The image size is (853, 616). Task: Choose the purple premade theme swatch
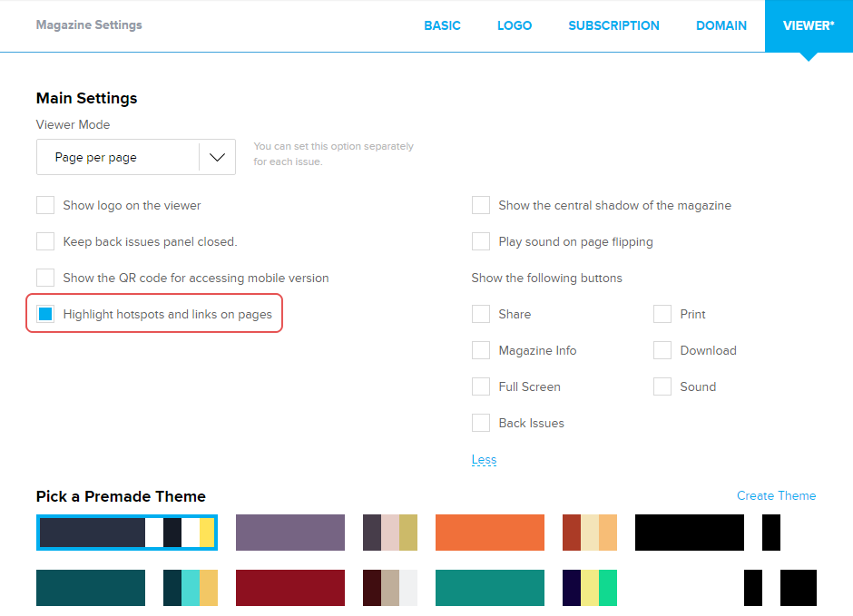[x=290, y=533]
